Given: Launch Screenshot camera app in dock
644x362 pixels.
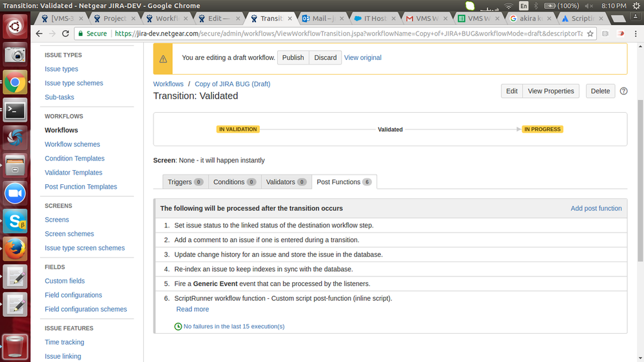Looking at the screenshot, I should point(15,55).
